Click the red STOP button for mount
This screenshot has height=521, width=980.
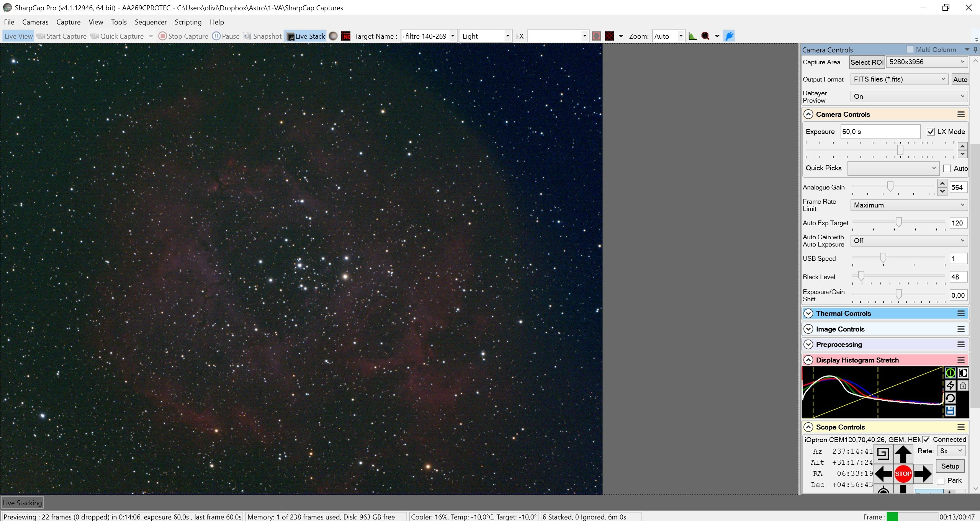[x=903, y=474]
